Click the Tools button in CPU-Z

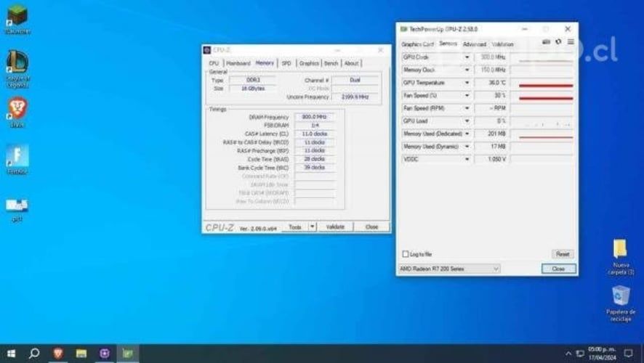[x=295, y=227]
